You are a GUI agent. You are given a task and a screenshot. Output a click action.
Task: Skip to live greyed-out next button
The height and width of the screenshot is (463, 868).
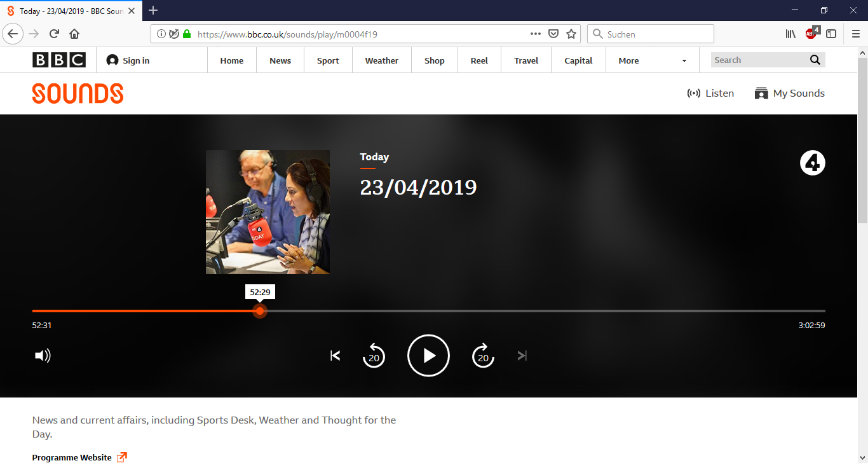[522, 356]
